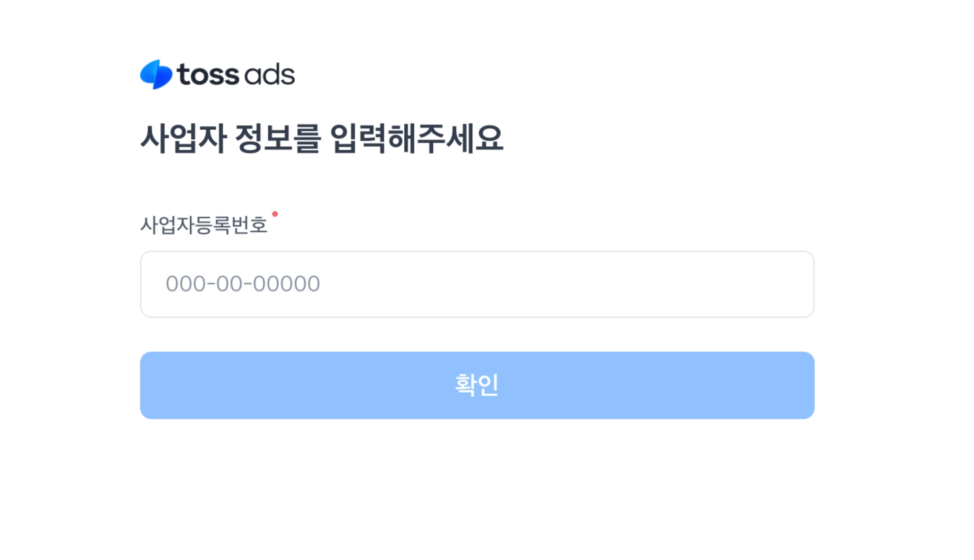Click the 사업자등록번호 field label
974x560 pixels.
coord(204,225)
